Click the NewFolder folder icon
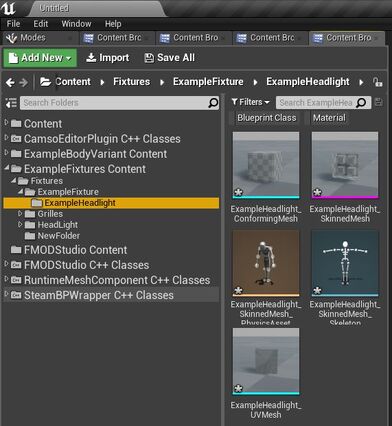392x426 pixels. pyautogui.click(x=30, y=236)
